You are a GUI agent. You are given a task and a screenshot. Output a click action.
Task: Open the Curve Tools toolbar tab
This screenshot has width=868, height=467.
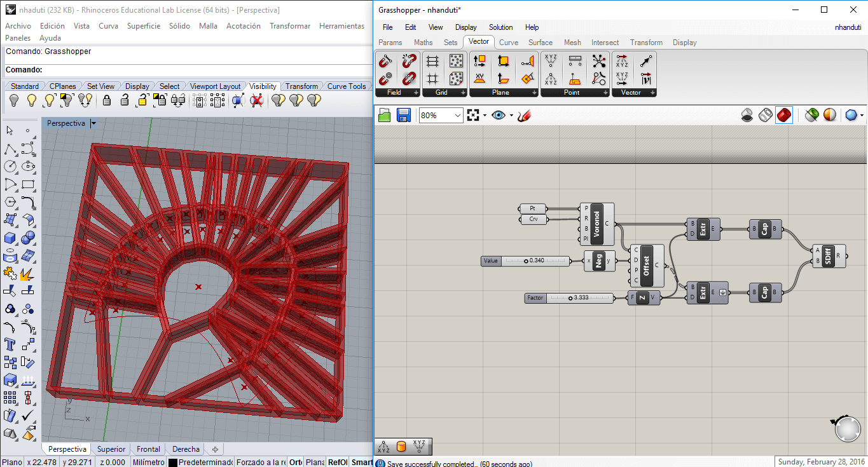[347, 86]
